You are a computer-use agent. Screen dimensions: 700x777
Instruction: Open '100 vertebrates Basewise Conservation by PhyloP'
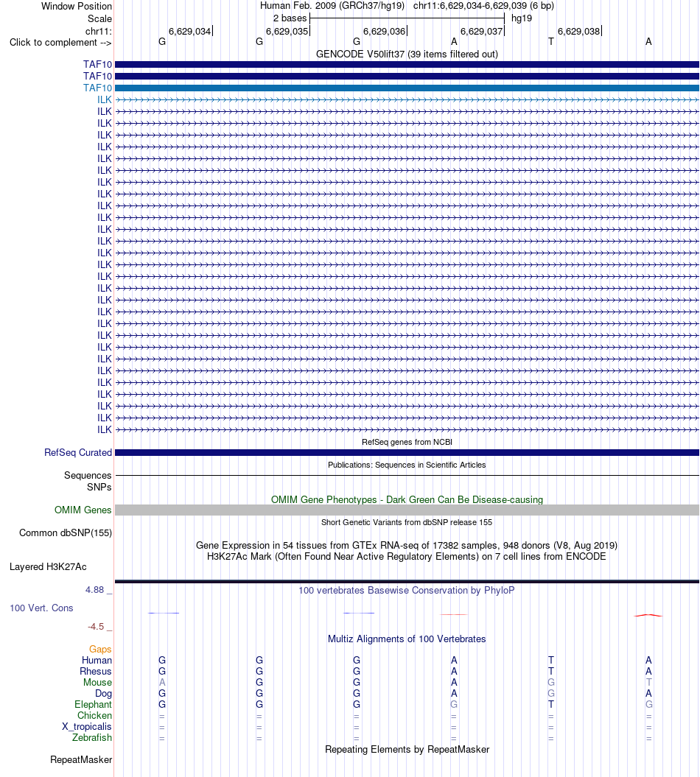pyautogui.click(x=407, y=590)
